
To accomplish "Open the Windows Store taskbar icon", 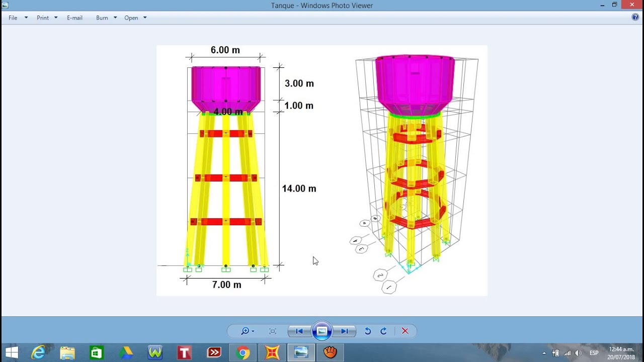I will [97, 352].
